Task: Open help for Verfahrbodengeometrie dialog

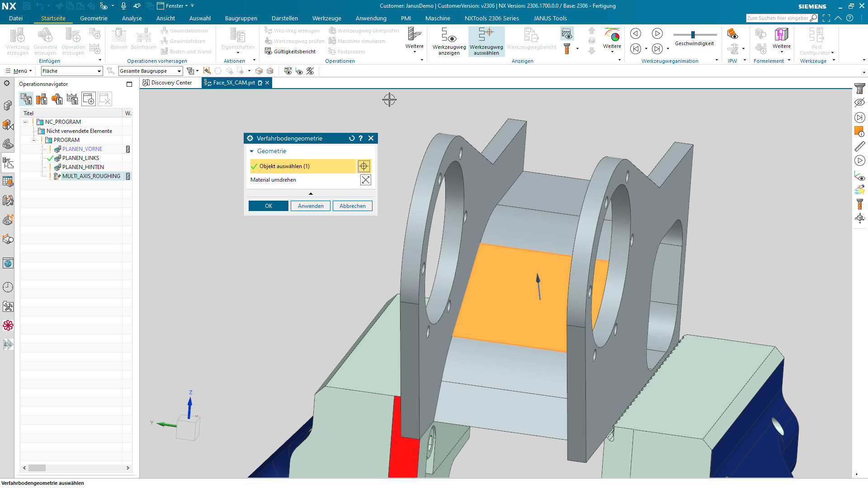Action: 361,138
